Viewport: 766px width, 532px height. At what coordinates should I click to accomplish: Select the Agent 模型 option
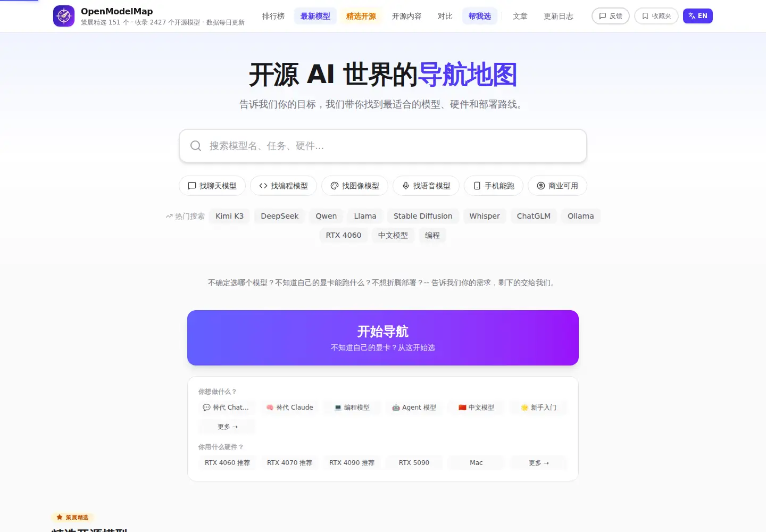coord(414,408)
